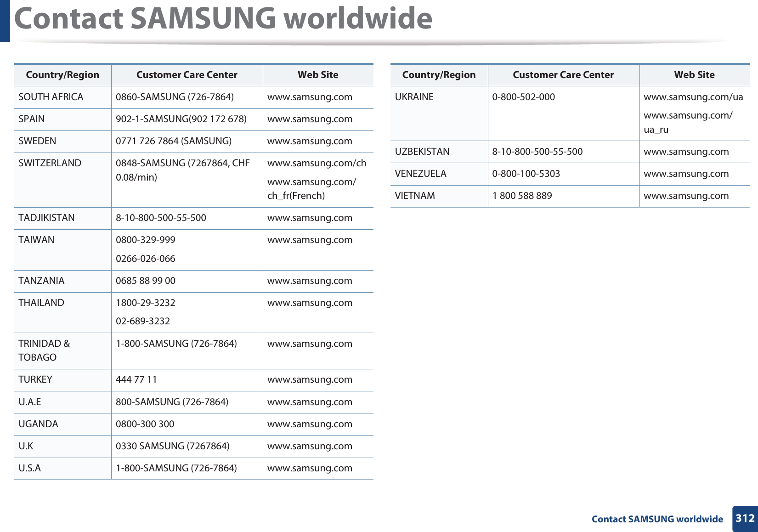This screenshot has width=758, height=532.
Task: Click the number 0800-329-999
Action: [146, 240]
